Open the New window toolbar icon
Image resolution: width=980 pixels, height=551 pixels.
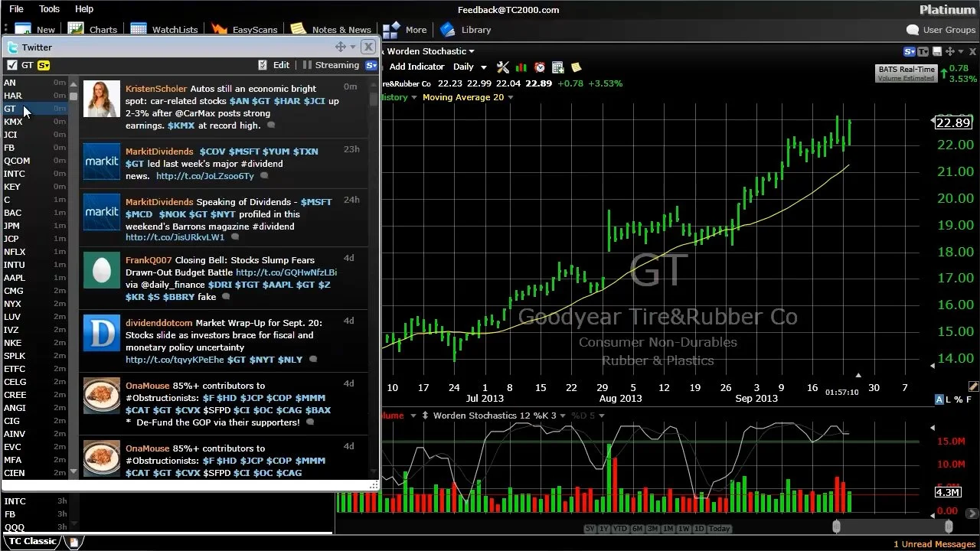pyautogui.click(x=23, y=29)
